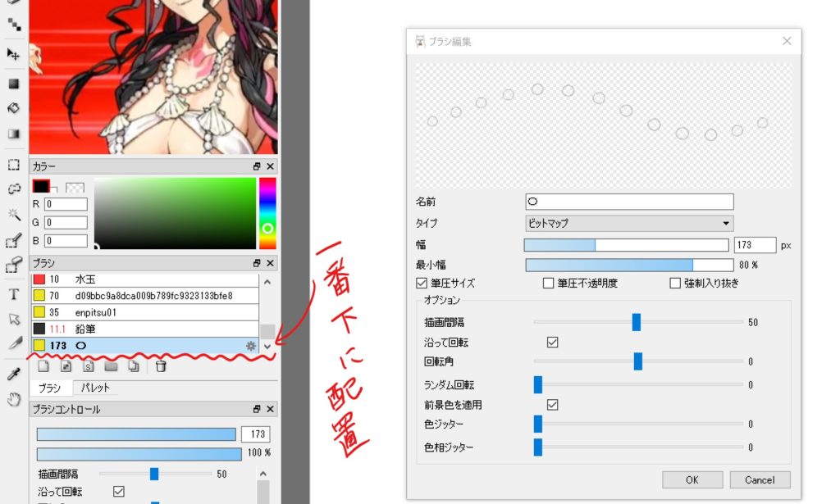Select the Hand pan tool
Image resolution: width=840 pixels, height=504 pixels.
(13, 399)
